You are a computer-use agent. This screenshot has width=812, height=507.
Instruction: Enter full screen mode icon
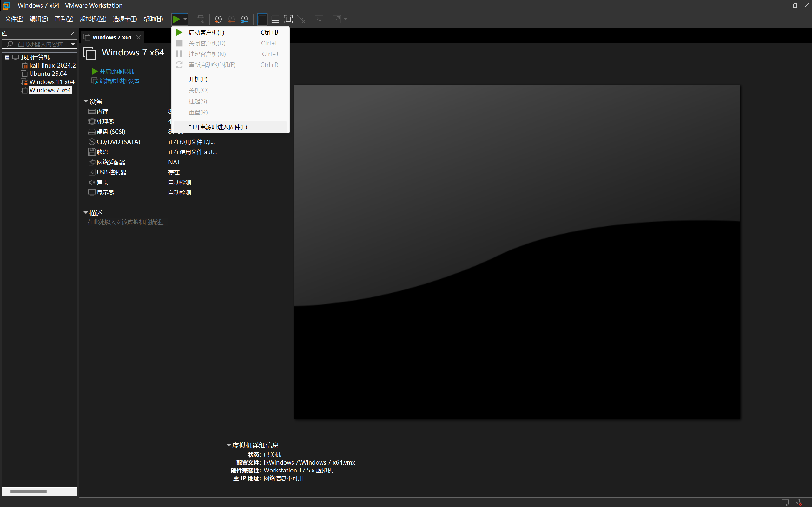pyautogui.click(x=288, y=19)
